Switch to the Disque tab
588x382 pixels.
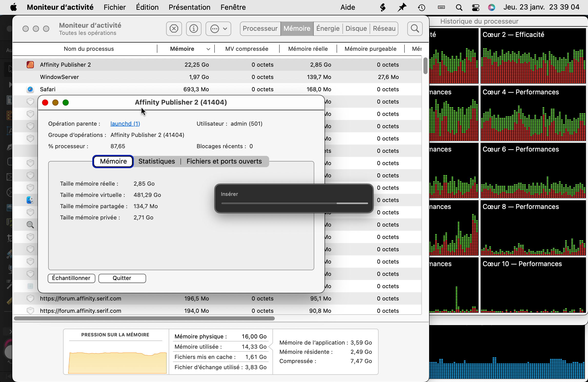point(356,28)
